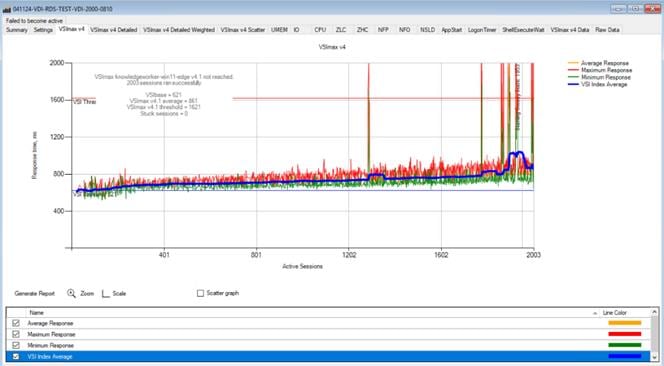
Task: Open the IO tab
Action: point(296,30)
